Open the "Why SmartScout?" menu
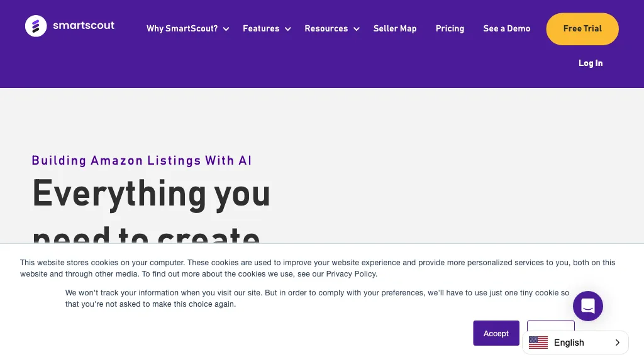The image size is (644, 362). point(182,29)
